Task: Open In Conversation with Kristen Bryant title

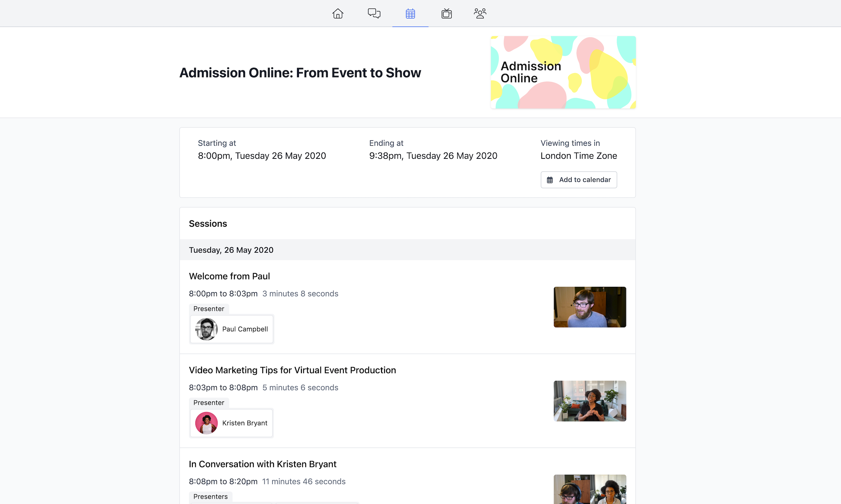Action: 262,464
